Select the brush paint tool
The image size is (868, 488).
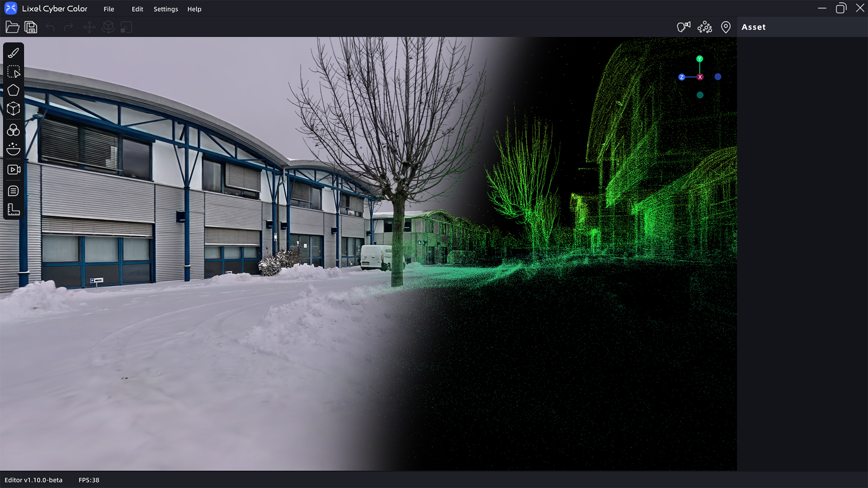point(14,53)
